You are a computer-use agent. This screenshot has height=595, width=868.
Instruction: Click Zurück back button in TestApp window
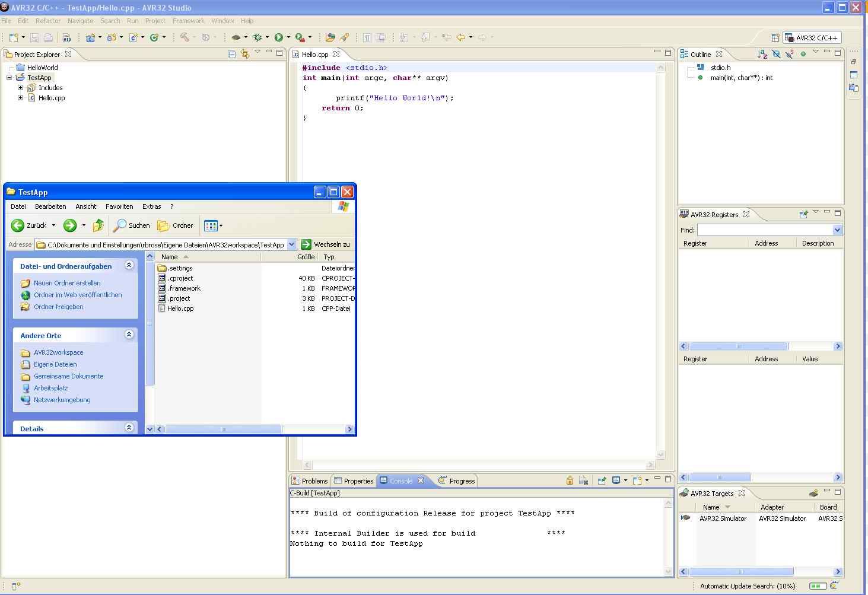(x=29, y=225)
